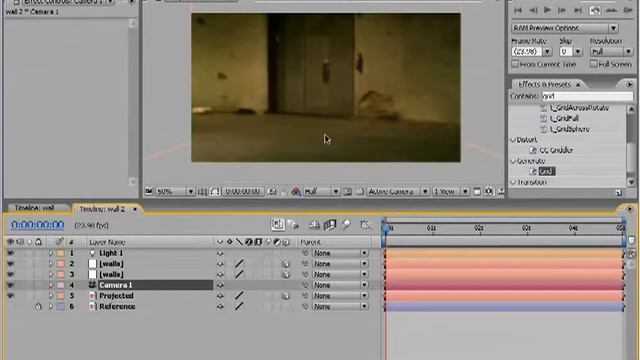Expand Camera 1 layer properties
Image resolution: width=640 pixels, height=360 pixels.
coord(51,285)
